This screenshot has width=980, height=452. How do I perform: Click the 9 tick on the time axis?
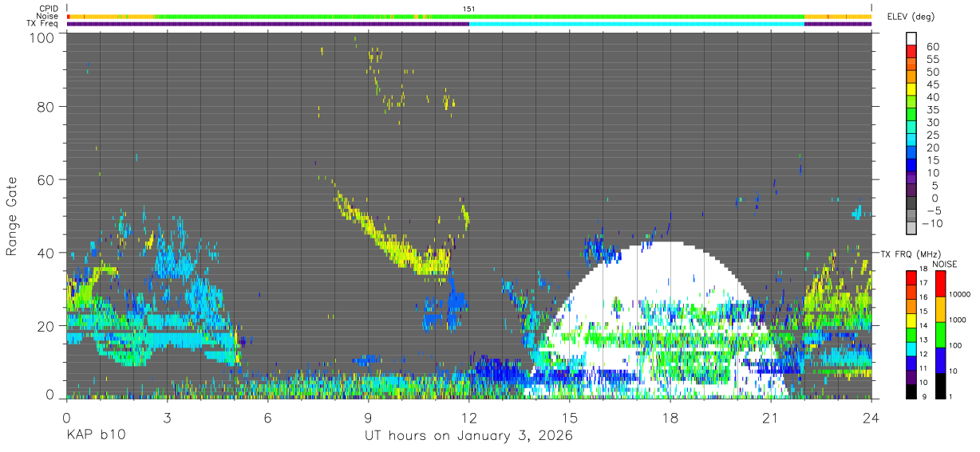(369, 416)
